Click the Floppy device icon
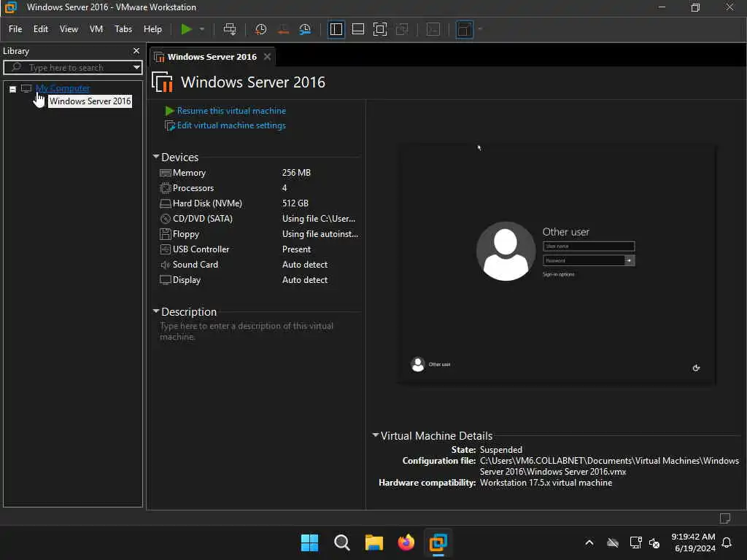Viewport: 747px width, 560px height. coord(166,234)
